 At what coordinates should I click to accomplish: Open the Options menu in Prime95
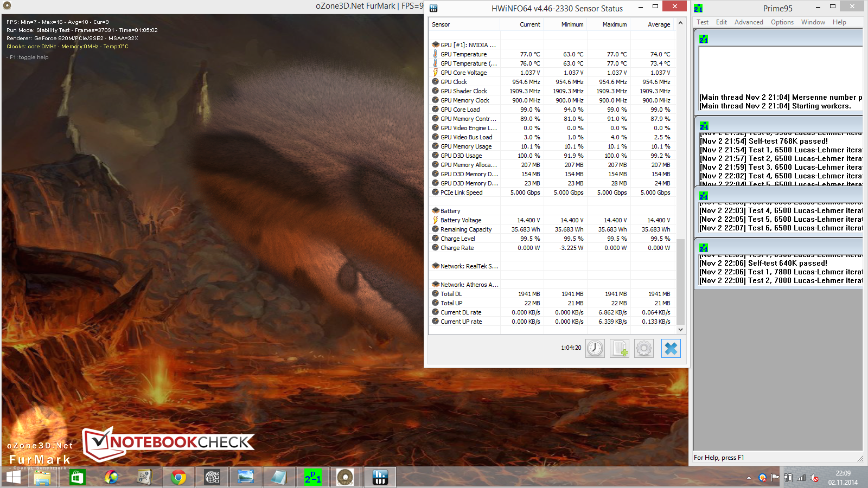coord(782,22)
